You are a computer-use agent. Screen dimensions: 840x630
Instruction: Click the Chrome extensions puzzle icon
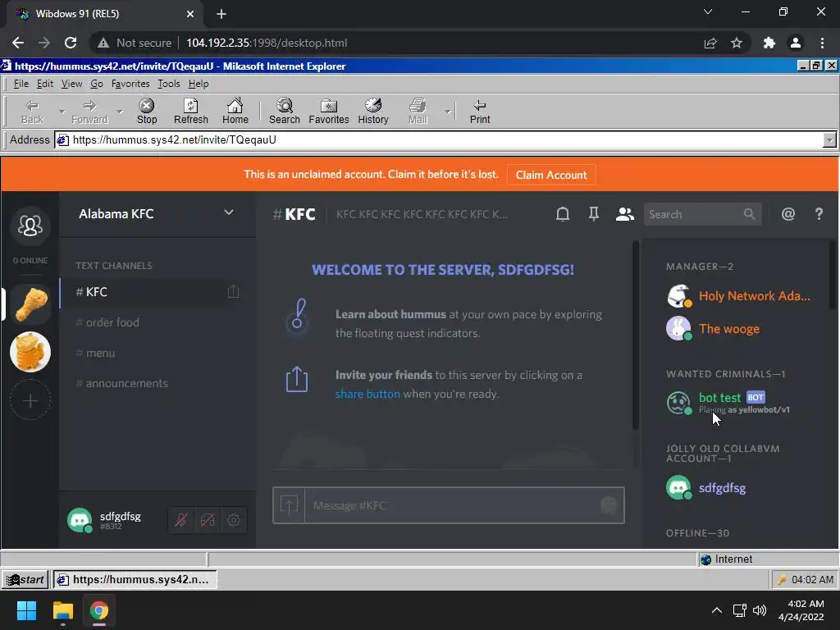click(x=769, y=43)
